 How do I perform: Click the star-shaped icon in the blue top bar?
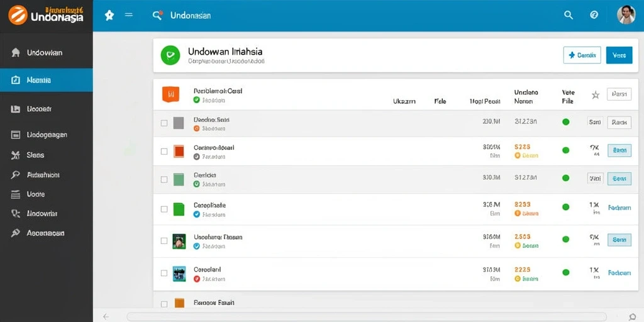[x=109, y=16]
